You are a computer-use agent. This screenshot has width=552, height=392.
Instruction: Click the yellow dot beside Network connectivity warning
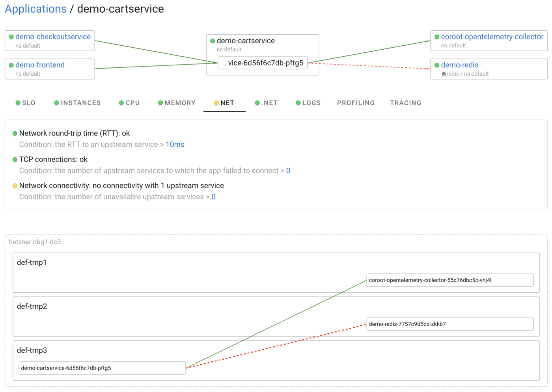pyautogui.click(x=15, y=185)
